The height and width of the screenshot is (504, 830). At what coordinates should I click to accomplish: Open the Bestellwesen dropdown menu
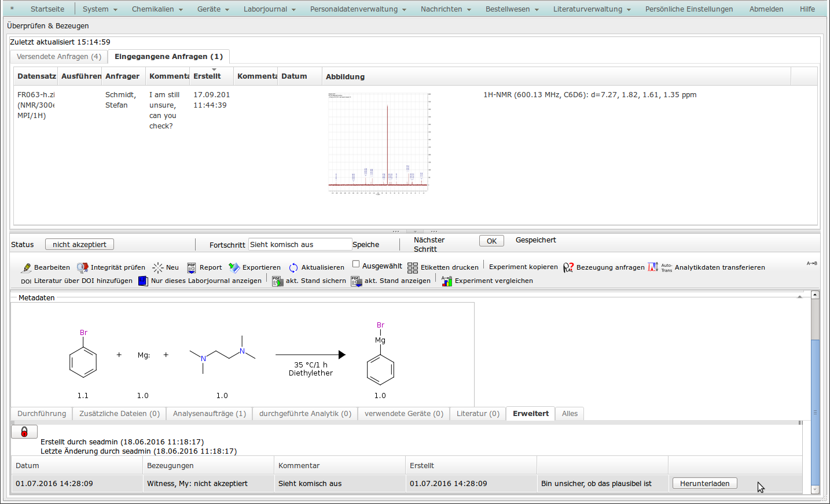(x=512, y=9)
